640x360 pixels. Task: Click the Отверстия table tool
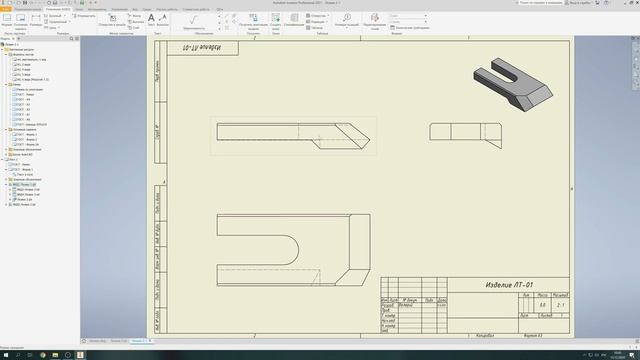click(x=316, y=16)
